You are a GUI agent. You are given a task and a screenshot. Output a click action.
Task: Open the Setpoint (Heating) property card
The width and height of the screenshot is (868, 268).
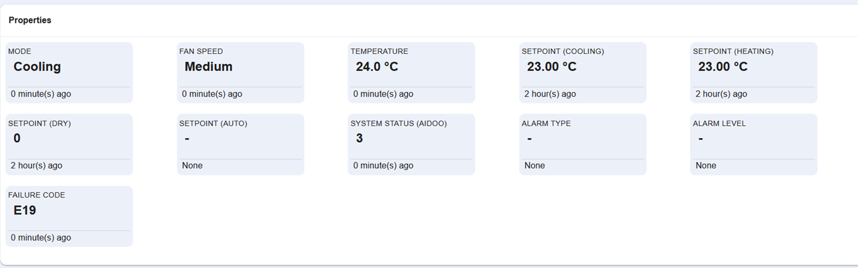pos(754,72)
